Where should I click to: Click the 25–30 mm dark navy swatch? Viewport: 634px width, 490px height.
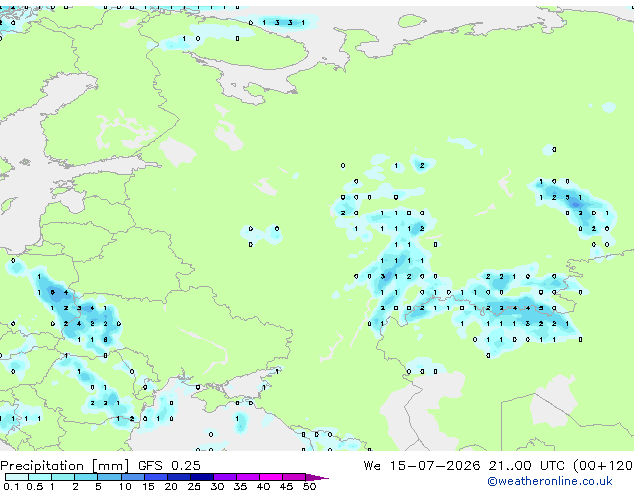(202, 477)
